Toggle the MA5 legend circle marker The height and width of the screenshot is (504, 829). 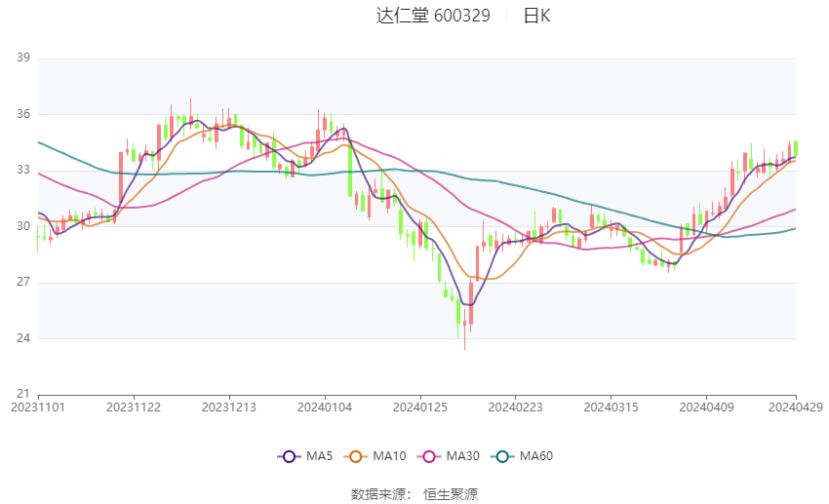pos(289,456)
